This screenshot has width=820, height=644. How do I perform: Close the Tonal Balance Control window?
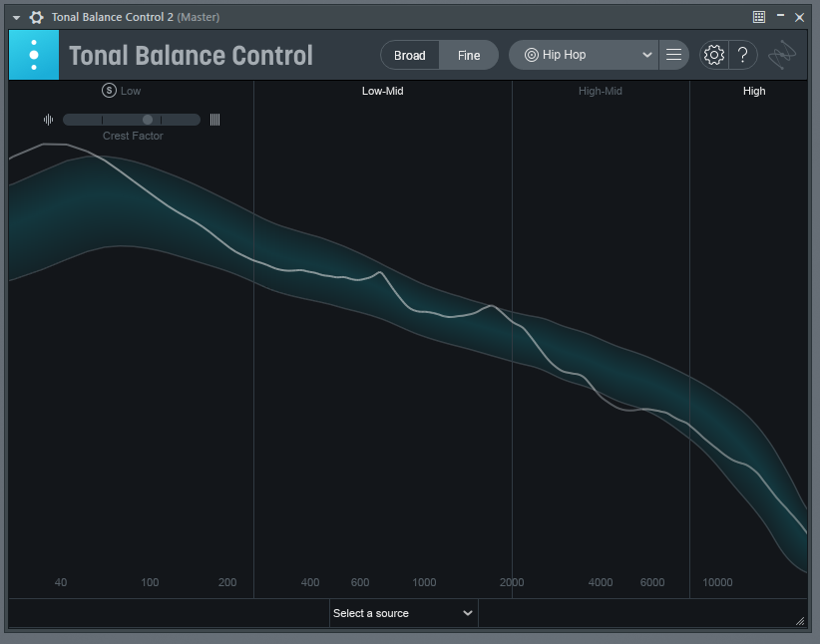[800, 17]
